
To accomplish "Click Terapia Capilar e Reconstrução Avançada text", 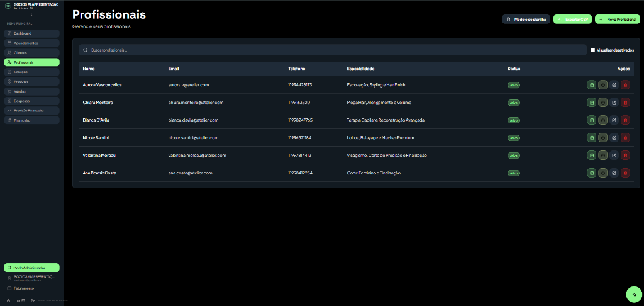I will coord(386,120).
